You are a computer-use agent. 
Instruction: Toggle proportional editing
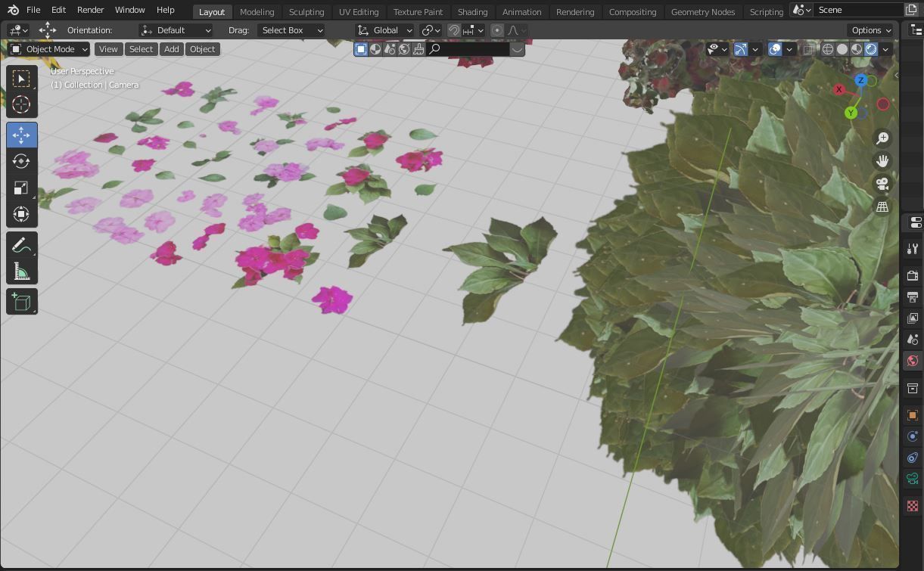(497, 30)
